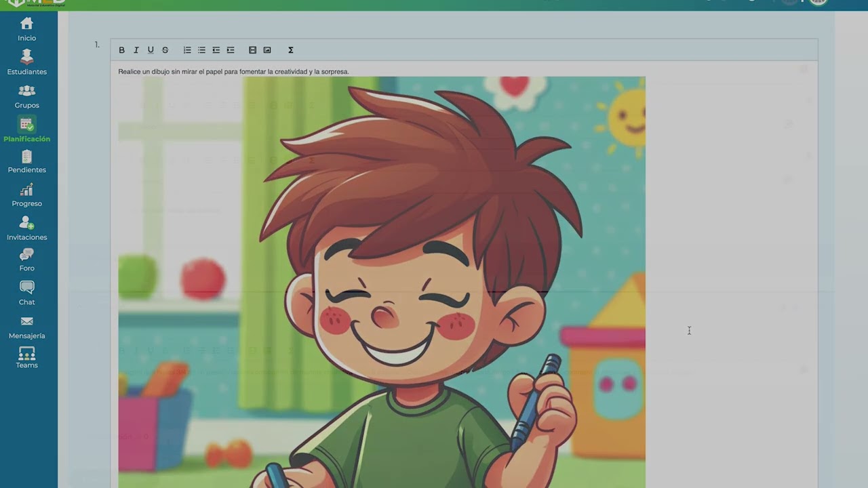The height and width of the screenshot is (488, 868).
Task: Open the Grupos section
Action: pyautogui.click(x=27, y=96)
